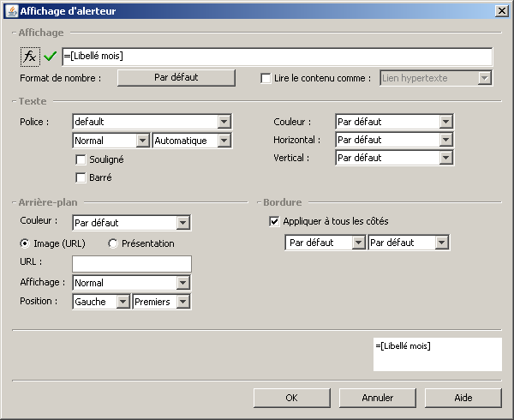Viewport: 514px width, 420px height.
Task: Click the OK button
Action: click(x=291, y=398)
